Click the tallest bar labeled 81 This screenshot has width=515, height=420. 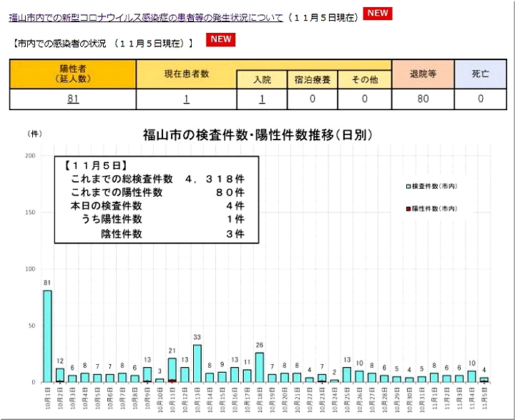tap(47, 336)
